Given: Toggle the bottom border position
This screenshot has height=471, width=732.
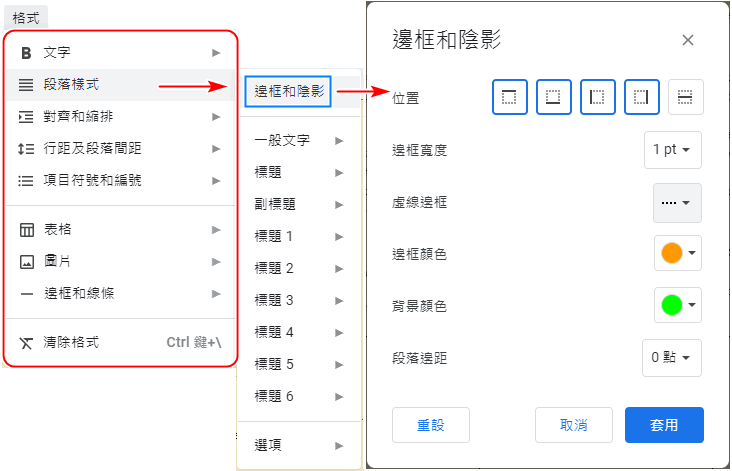Looking at the screenshot, I should 554,97.
